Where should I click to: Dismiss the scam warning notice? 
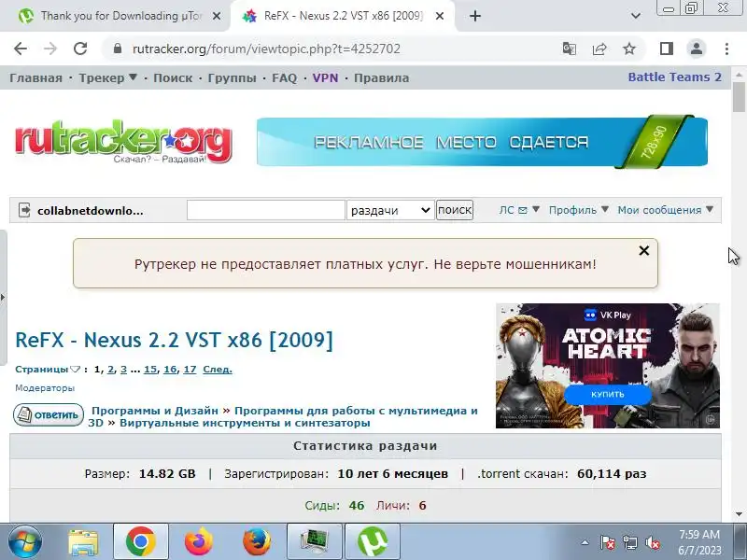click(x=643, y=250)
